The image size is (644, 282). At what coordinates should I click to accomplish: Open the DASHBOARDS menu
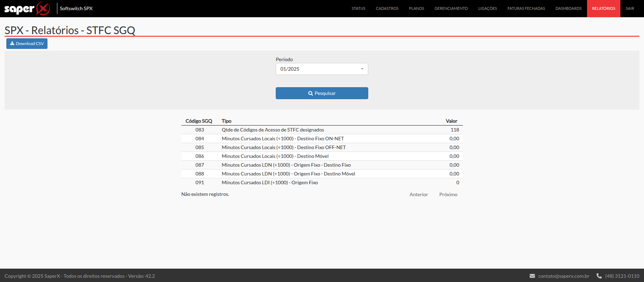point(568,8)
